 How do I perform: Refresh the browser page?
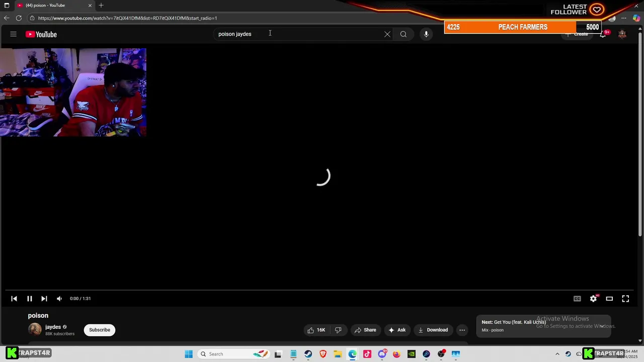pyautogui.click(x=19, y=18)
